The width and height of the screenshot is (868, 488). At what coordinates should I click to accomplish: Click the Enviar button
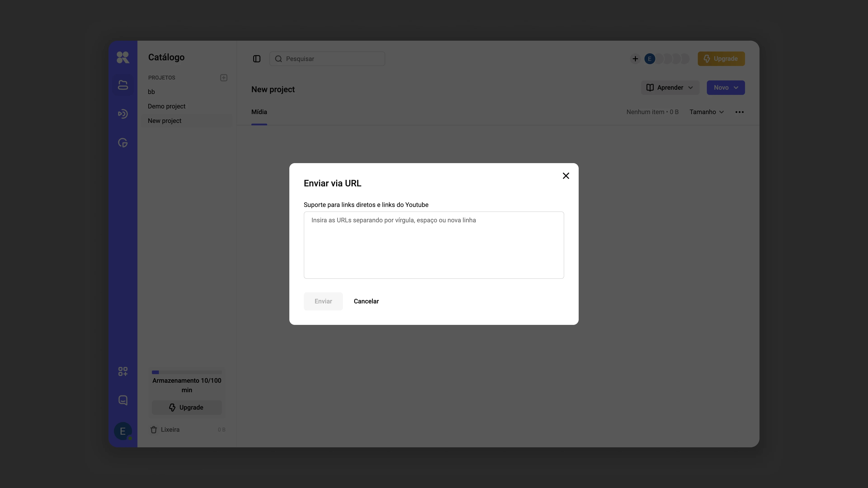[x=323, y=301]
